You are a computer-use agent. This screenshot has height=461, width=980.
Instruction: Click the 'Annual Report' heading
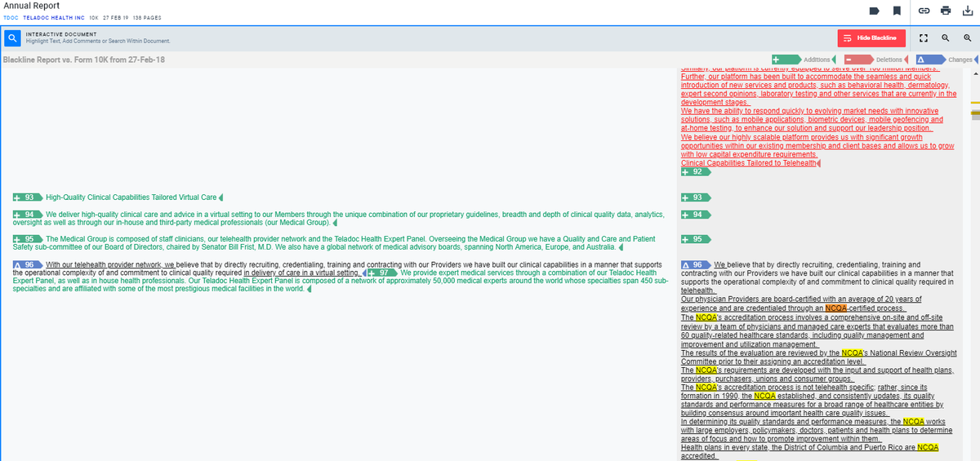(31, 7)
